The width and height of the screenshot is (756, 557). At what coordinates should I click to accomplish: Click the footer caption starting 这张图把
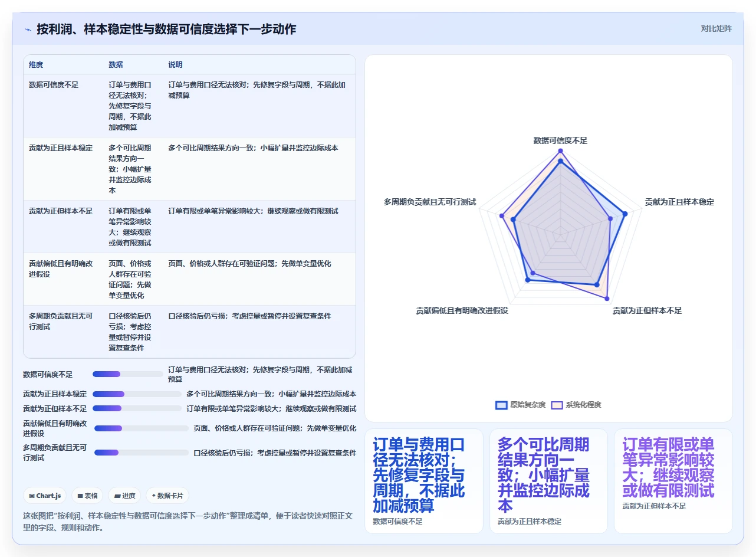coord(188,522)
